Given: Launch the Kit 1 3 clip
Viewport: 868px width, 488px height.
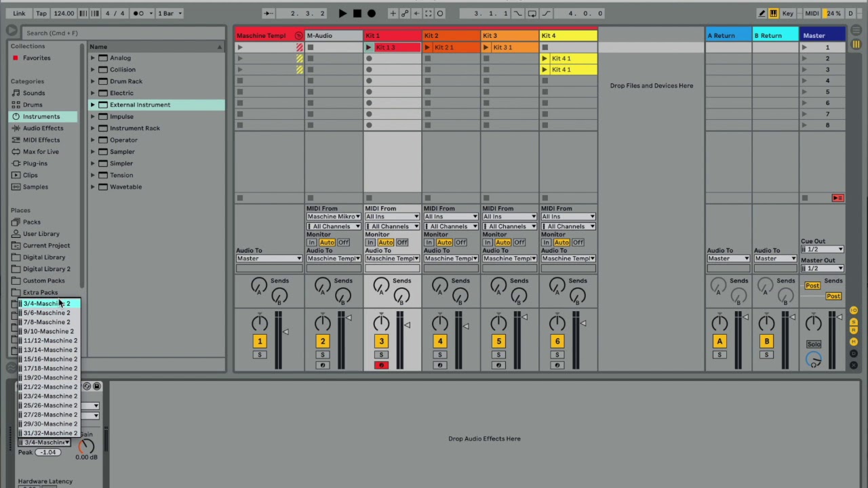Looking at the screenshot, I should point(369,47).
